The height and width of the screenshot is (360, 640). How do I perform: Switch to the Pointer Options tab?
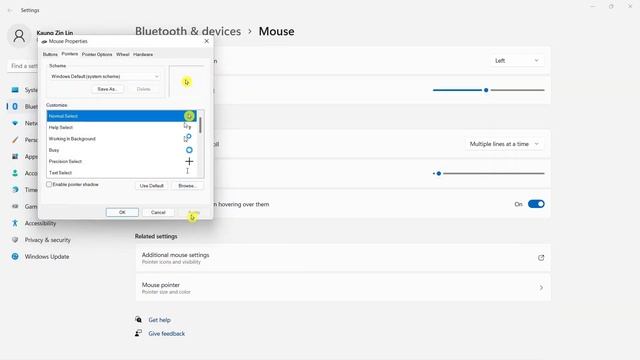point(97,54)
